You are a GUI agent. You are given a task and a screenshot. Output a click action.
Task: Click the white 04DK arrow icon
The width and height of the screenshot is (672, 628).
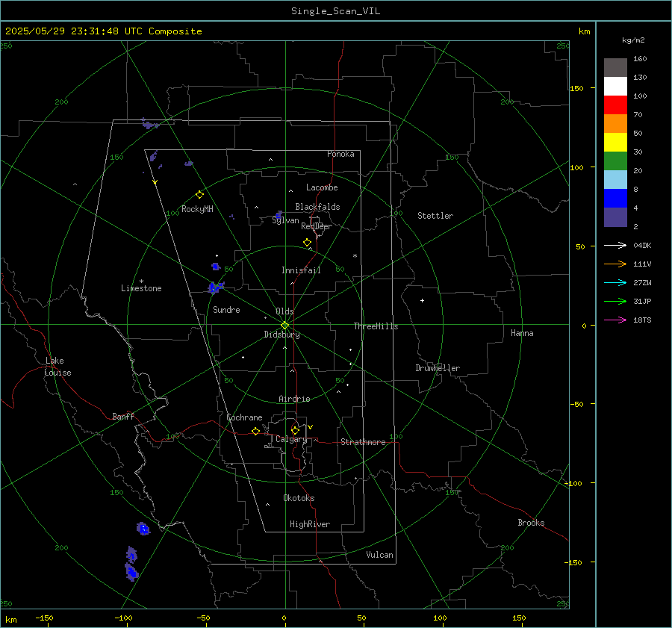[615, 245]
